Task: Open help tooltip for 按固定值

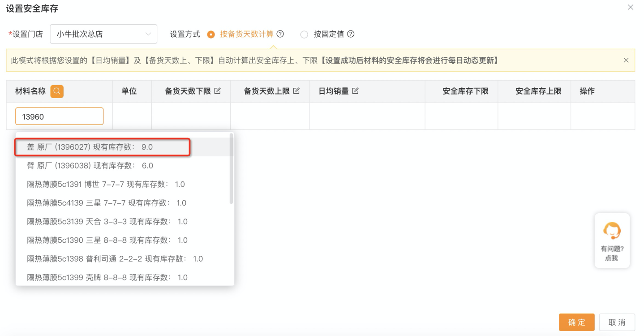Action: click(351, 34)
